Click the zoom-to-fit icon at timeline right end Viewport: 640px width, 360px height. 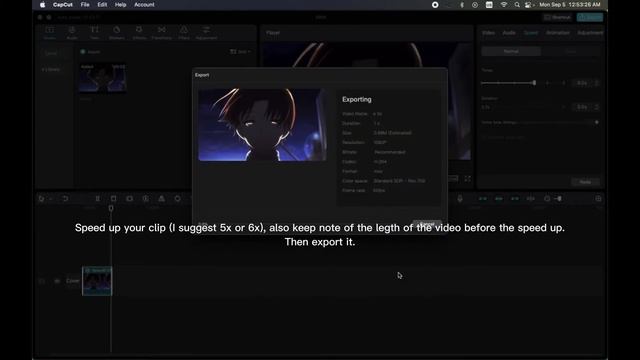pyautogui.click(x=598, y=199)
